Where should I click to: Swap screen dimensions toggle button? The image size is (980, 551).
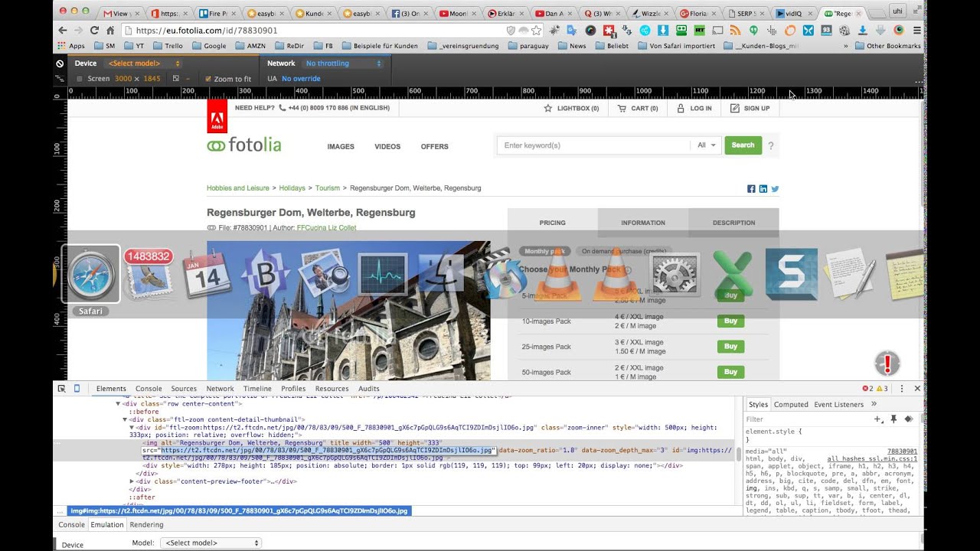click(176, 79)
